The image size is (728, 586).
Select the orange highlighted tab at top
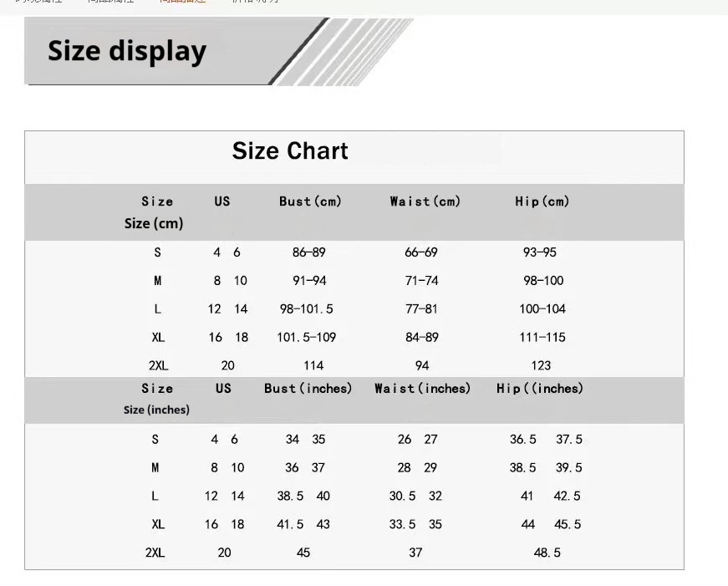coord(182,2)
